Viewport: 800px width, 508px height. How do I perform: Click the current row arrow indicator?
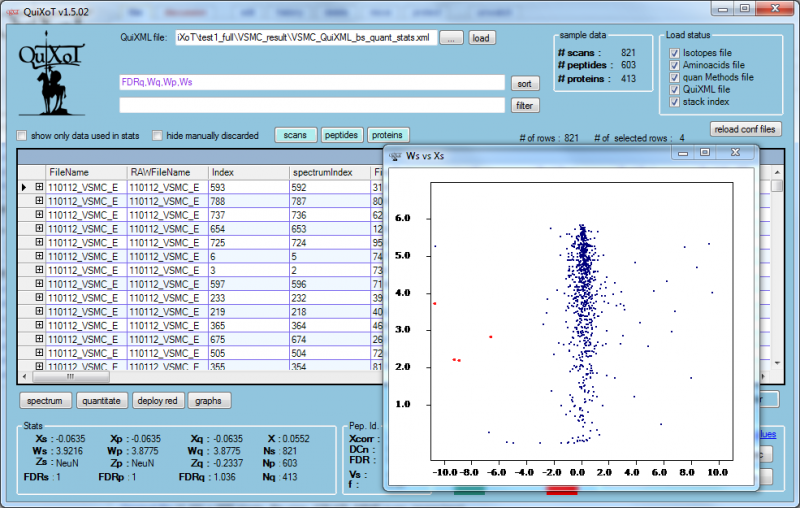[x=24, y=187]
